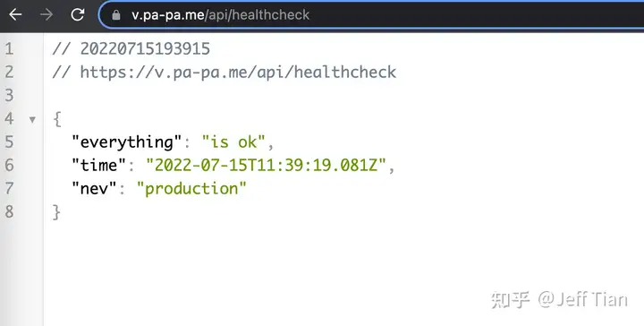The width and height of the screenshot is (644, 326).
Task: Select line number 8 in the gutter
Action: tap(9, 211)
